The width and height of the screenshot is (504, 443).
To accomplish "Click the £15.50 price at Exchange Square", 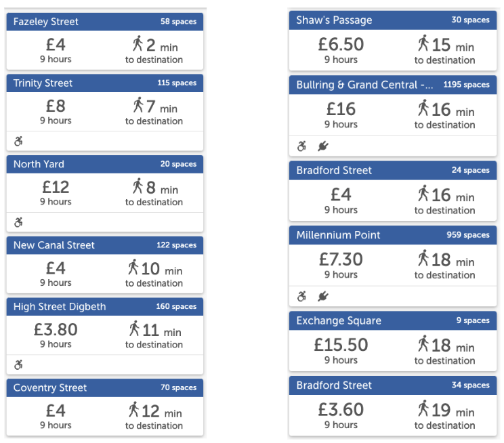I will click(341, 344).
